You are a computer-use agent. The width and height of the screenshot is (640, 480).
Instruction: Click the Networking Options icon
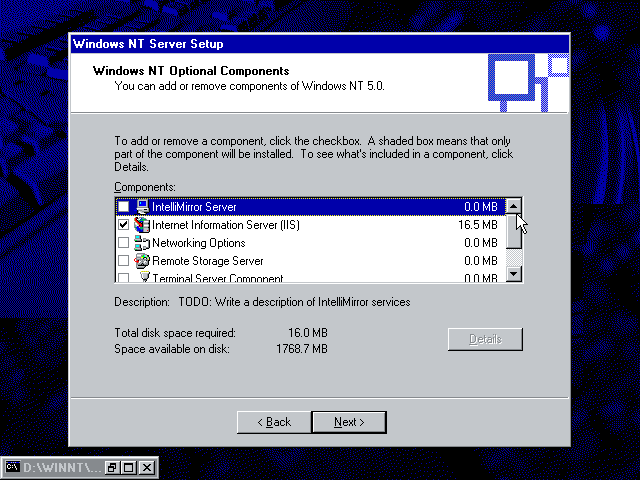[x=142, y=243]
